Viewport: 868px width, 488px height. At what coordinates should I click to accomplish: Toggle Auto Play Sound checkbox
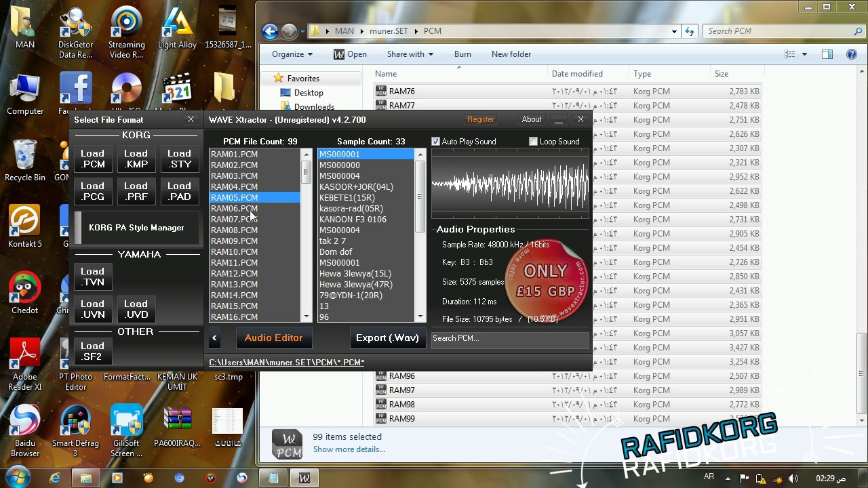coord(436,141)
